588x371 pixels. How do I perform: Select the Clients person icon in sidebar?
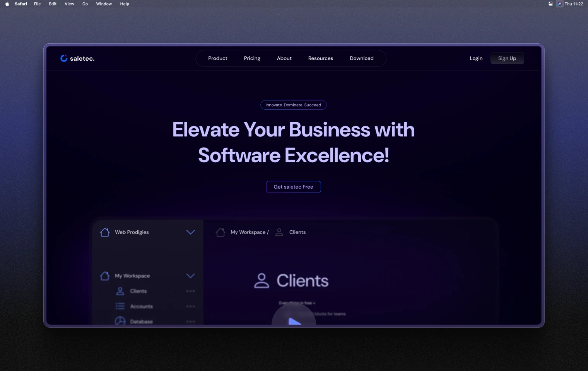pyautogui.click(x=120, y=291)
